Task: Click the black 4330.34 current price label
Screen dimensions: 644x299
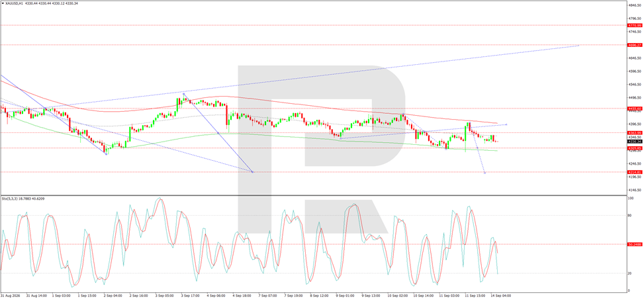Action: (x=635, y=142)
